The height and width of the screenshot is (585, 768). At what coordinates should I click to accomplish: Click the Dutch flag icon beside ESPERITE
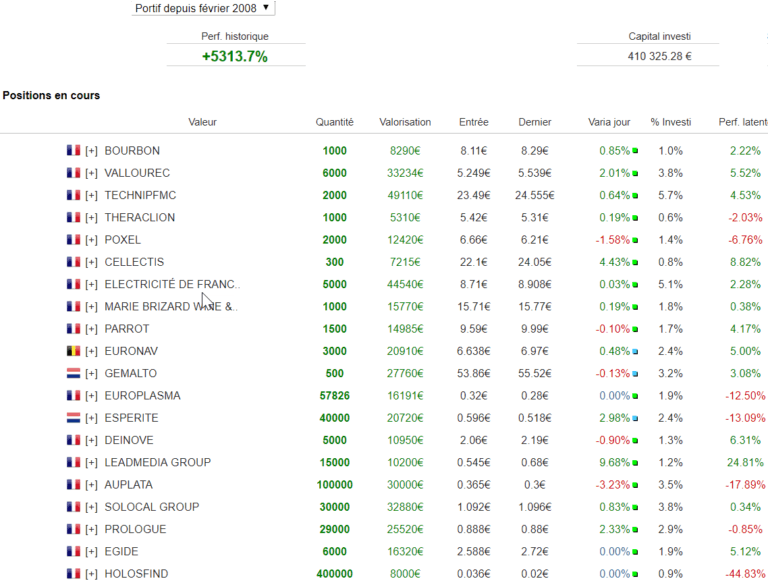tap(72, 418)
